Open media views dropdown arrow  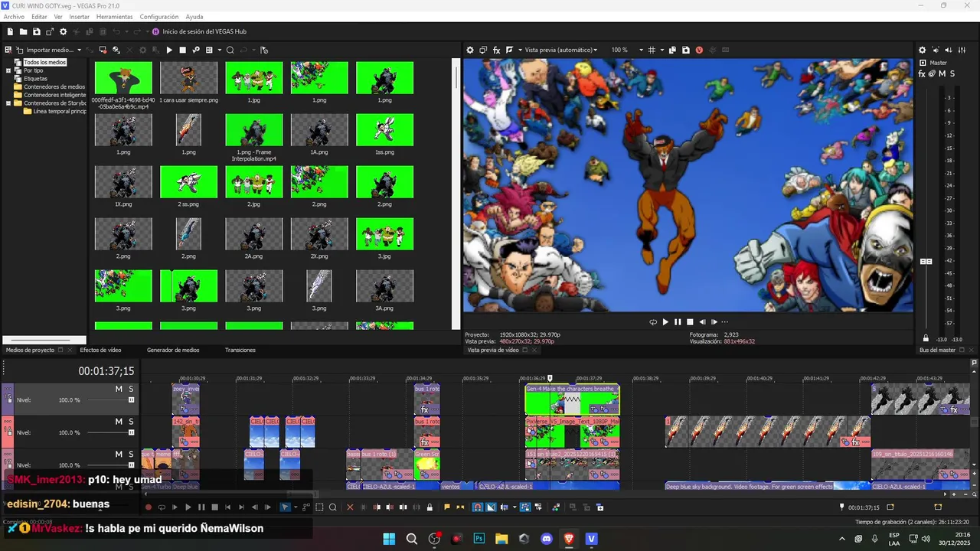(219, 51)
